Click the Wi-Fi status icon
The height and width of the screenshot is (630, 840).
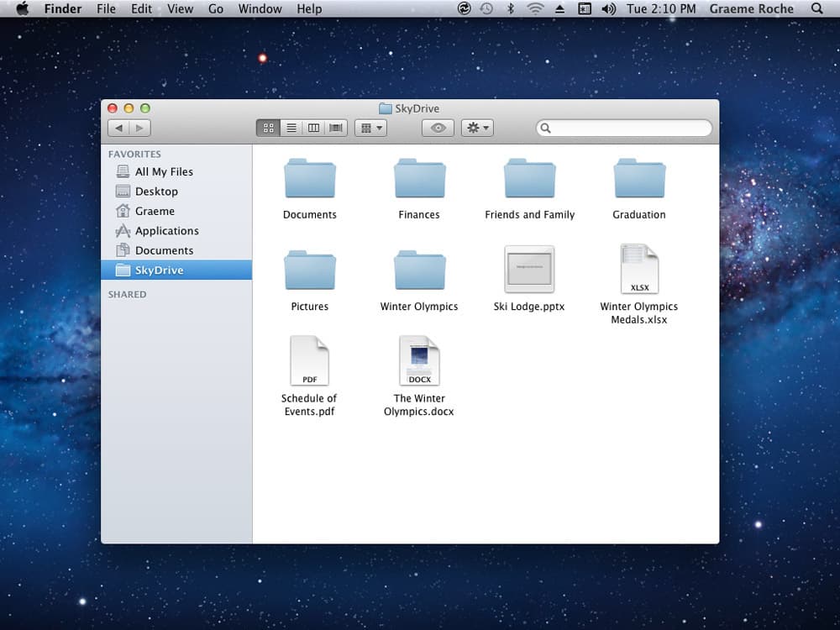pos(535,8)
